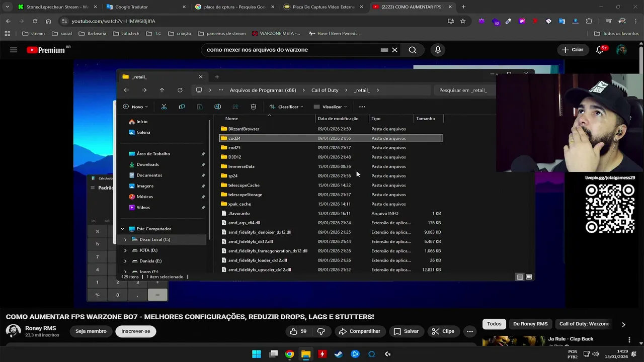
Task: Save video with Salvar button
Action: (x=406, y=331)
